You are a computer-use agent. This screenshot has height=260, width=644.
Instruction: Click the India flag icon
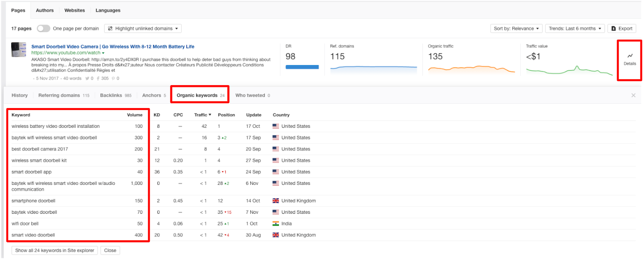[x=276, y=223]
